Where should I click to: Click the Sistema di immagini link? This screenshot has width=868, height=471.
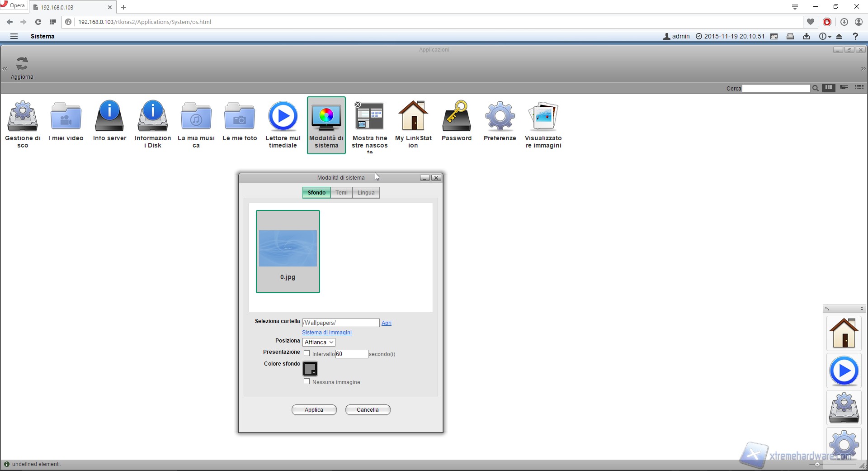(326, 333)
